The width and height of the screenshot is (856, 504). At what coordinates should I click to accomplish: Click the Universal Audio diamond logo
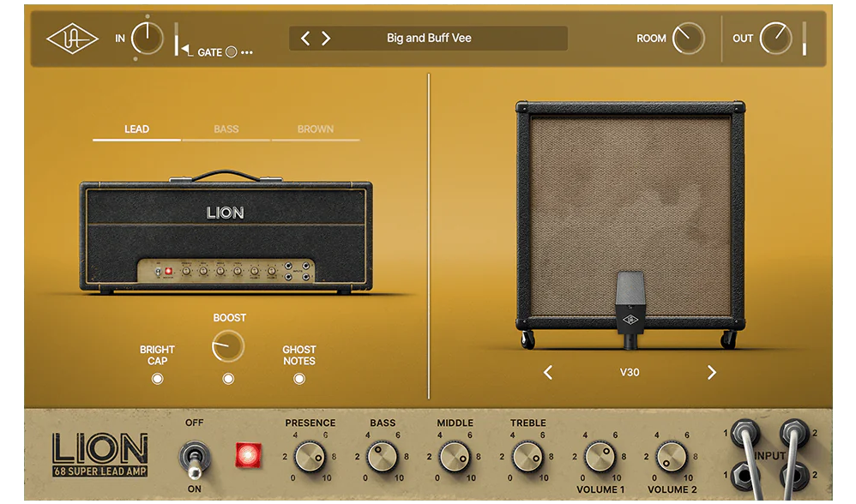[x=72, y=39]
